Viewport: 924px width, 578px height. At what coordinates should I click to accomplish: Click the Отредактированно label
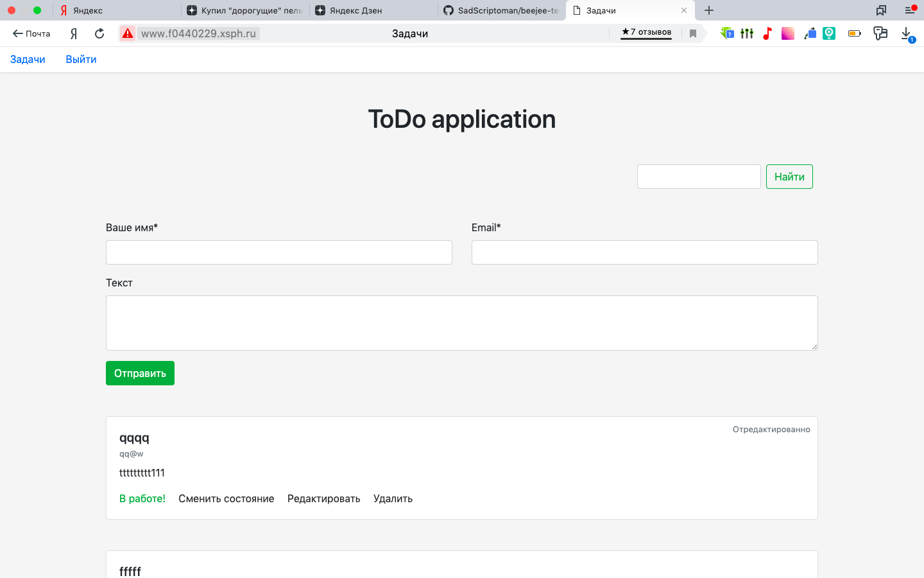tap(771, 429)
